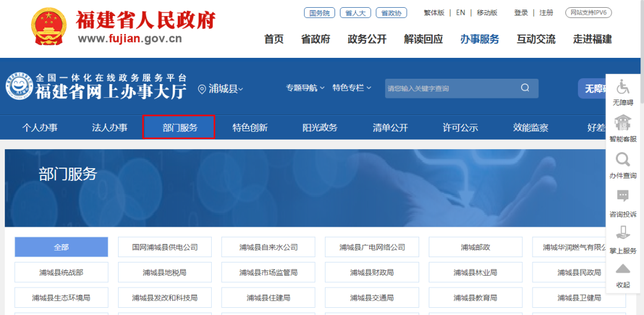Select 浦城邮政 department
644x315 pixels.
[476, 247]
